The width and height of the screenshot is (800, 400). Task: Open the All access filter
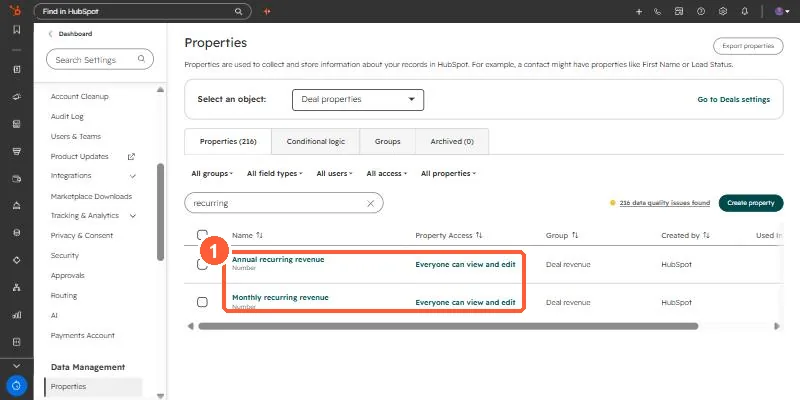pos(387,173)
